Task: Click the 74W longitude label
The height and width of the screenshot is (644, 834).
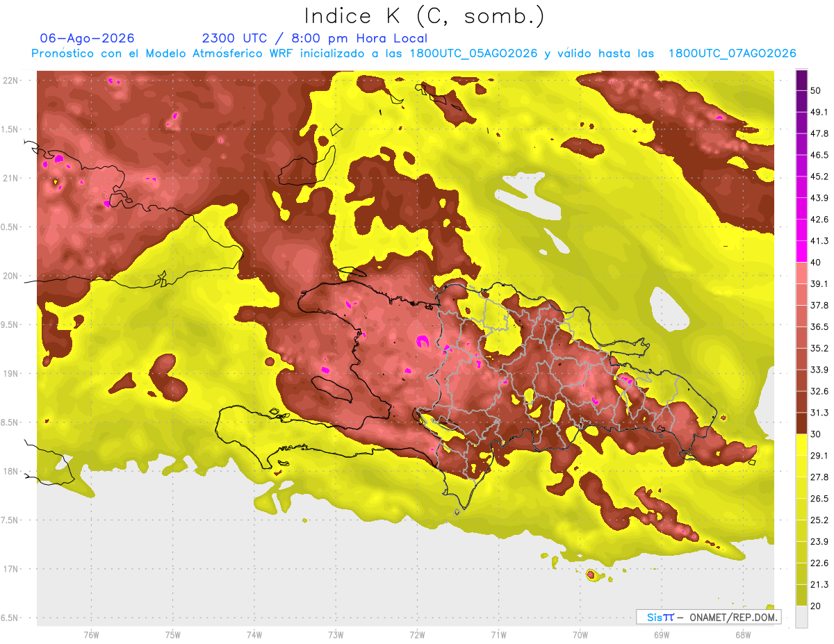Action: pos(254,635)
